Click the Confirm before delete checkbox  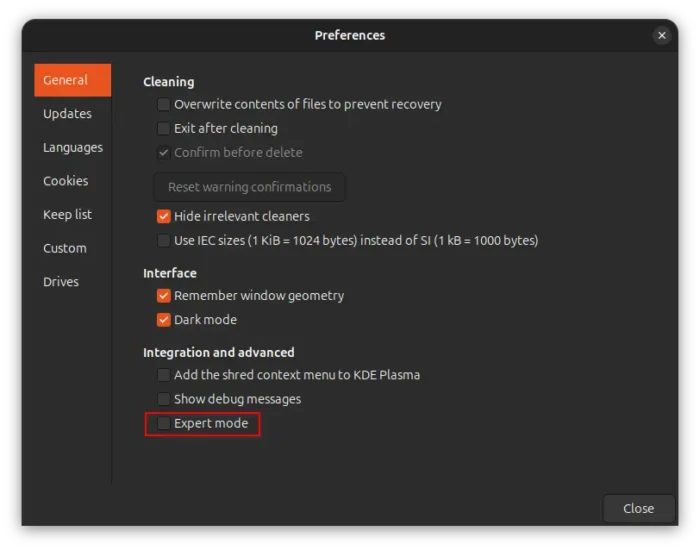point(164,153)
